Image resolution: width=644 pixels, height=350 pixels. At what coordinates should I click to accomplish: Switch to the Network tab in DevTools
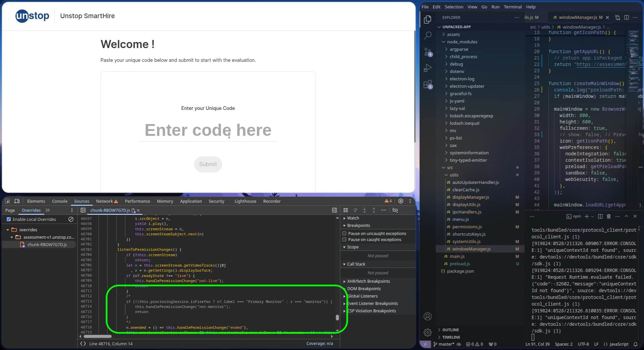pos(104,201)
